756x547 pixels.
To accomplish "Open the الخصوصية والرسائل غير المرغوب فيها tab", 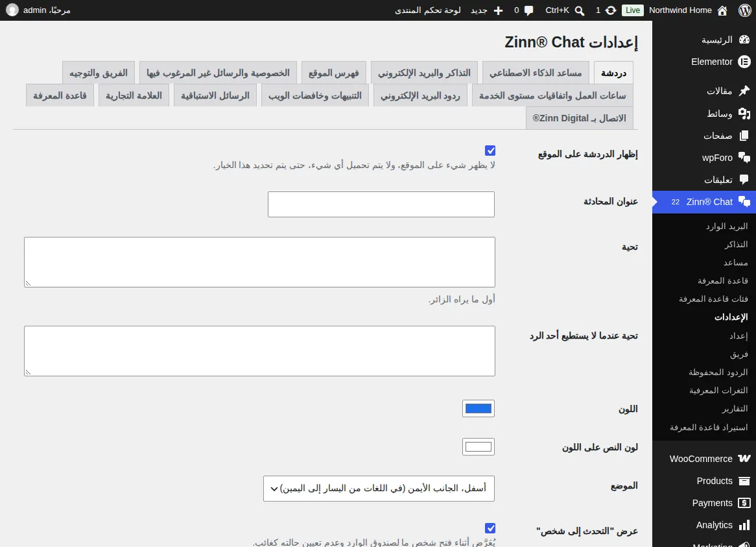I will tap(218, 73).
